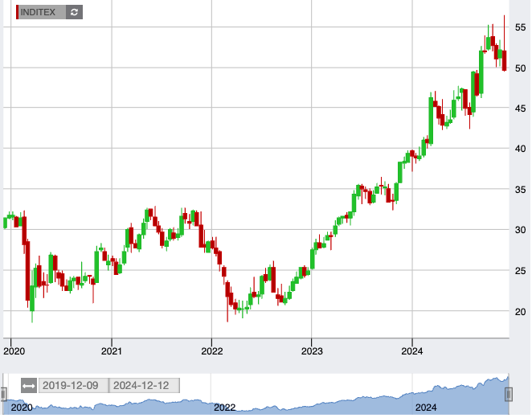Click the 45 price axis label
Screen dimensions: 532x418
pyautogui.click(x=521, y=109)
